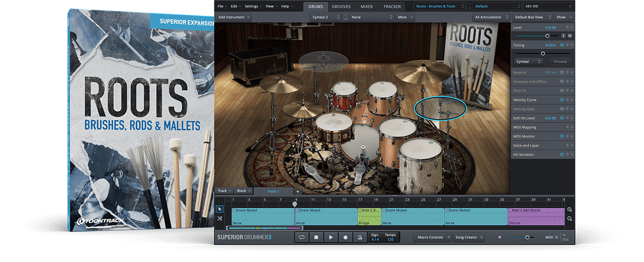644x262 pixels.
Task: Open the All Articulations dropdown
Action: point(491,17)
